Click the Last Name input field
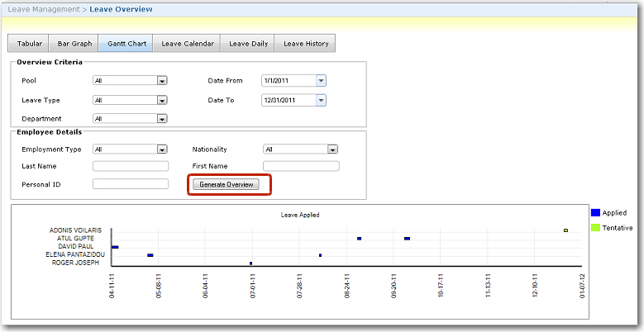 [x=131, y=166]
